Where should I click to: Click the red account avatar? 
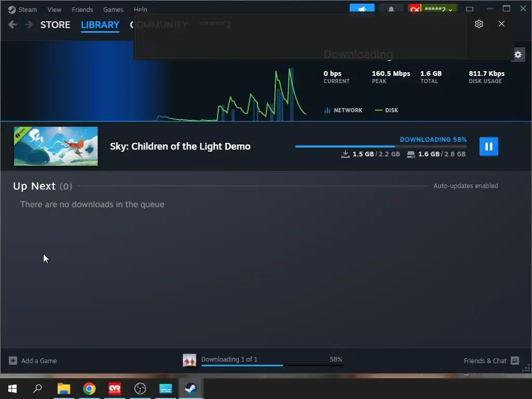coord(415,9)
